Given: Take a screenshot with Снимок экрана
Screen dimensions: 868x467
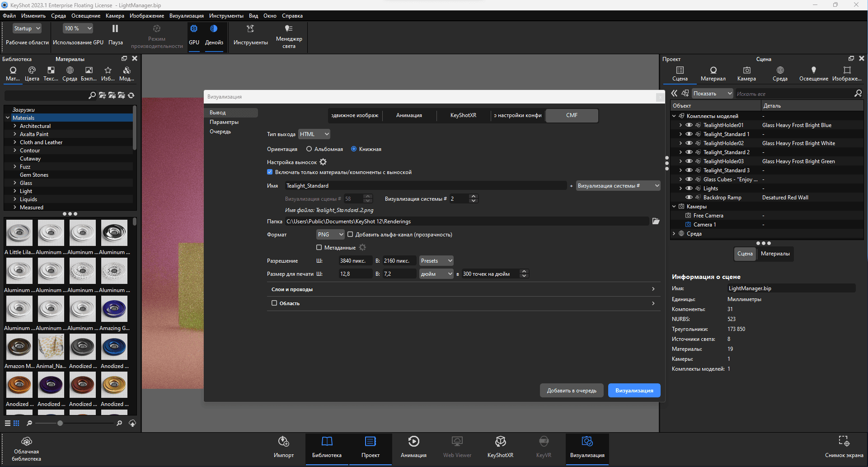Looking at the screenshot, I should 844,447.
